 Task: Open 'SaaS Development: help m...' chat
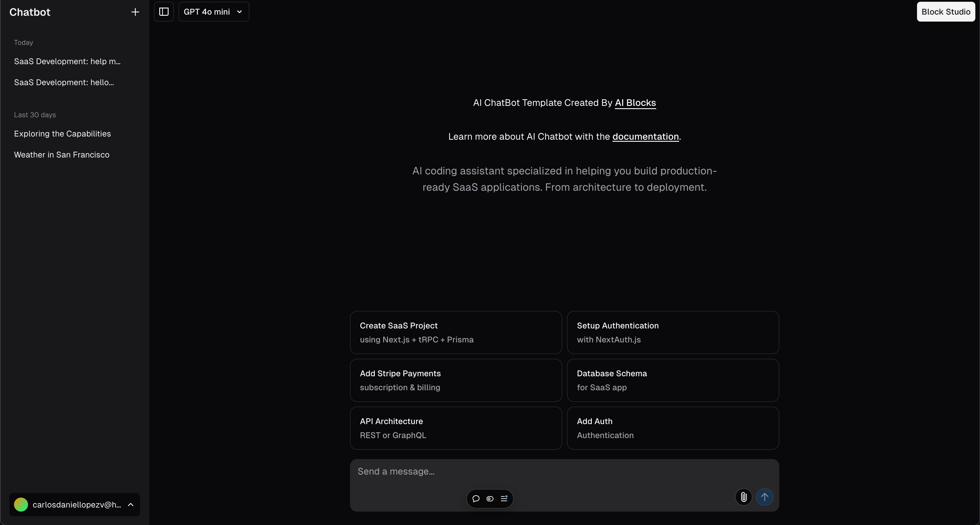[67, 62]
